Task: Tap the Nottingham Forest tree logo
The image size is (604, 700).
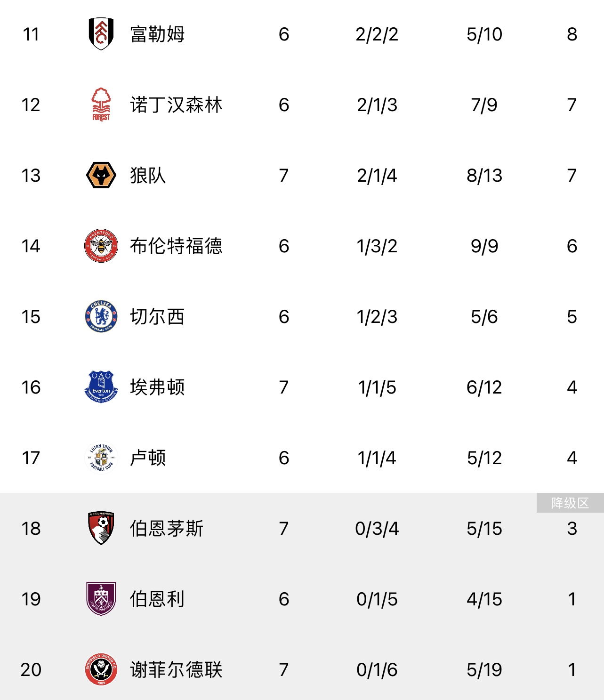Action: [x=101, y=105]
